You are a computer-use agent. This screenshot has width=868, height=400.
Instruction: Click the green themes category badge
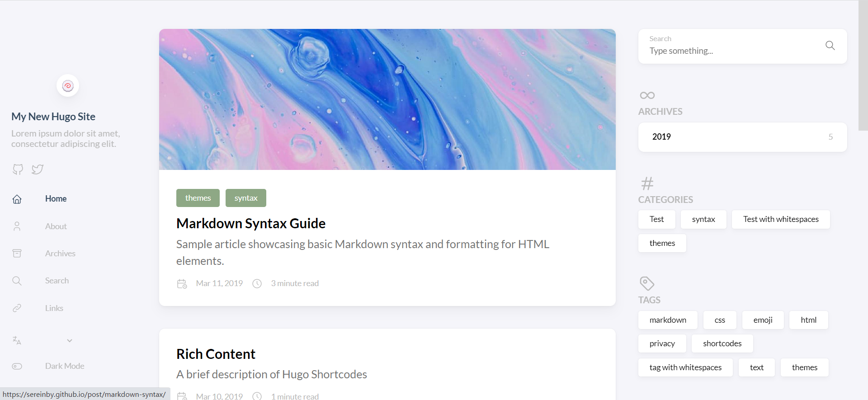click(x=198, y=198)
